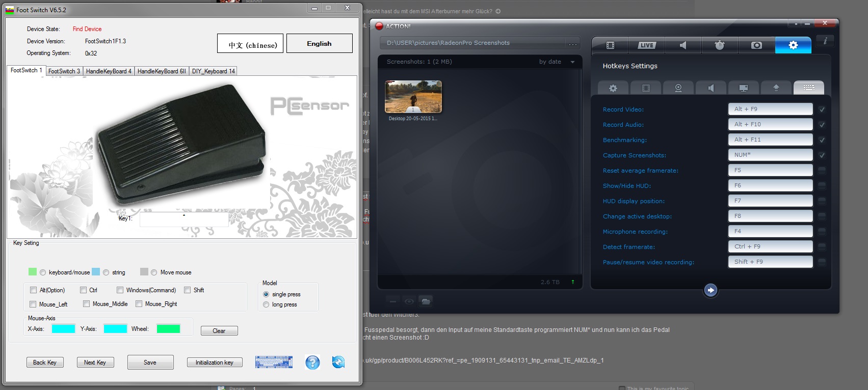Image resolution: width=868 pixels, height=390 pixels.
Task: Click the browse '...' button beside the path
Action: (573, 44)
